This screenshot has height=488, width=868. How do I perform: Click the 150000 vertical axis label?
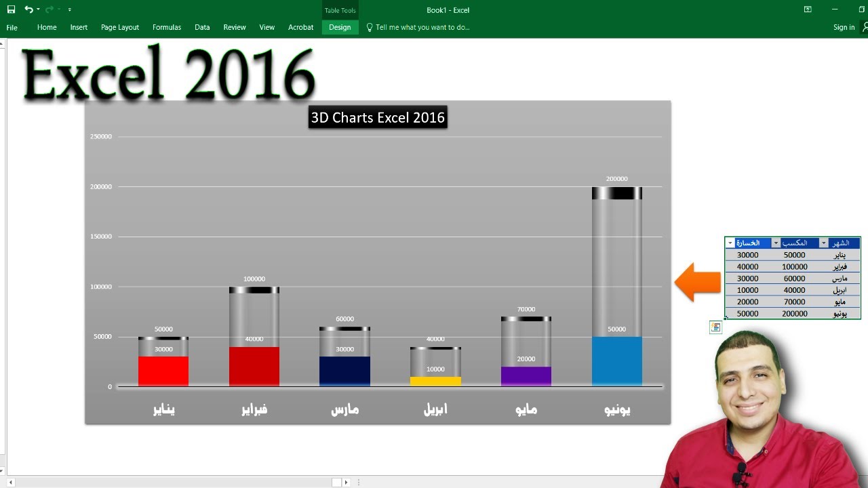point(100,237)
